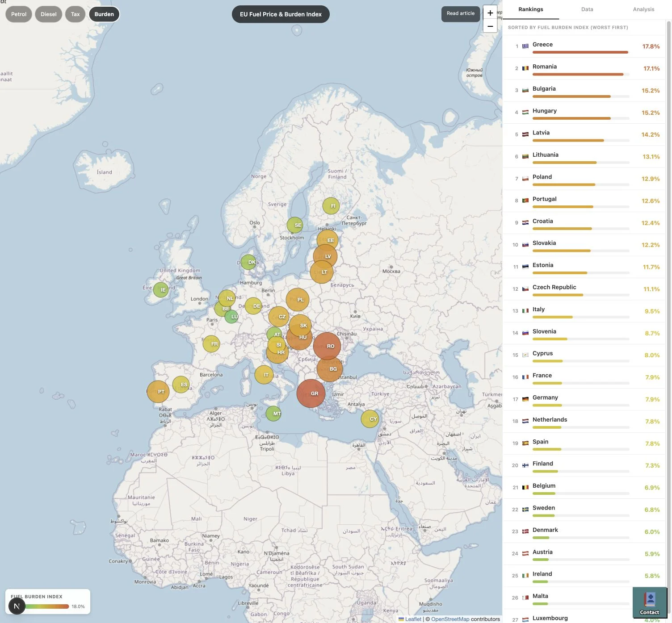Open the OpenStreetMap attribution link

click(450, 619)
